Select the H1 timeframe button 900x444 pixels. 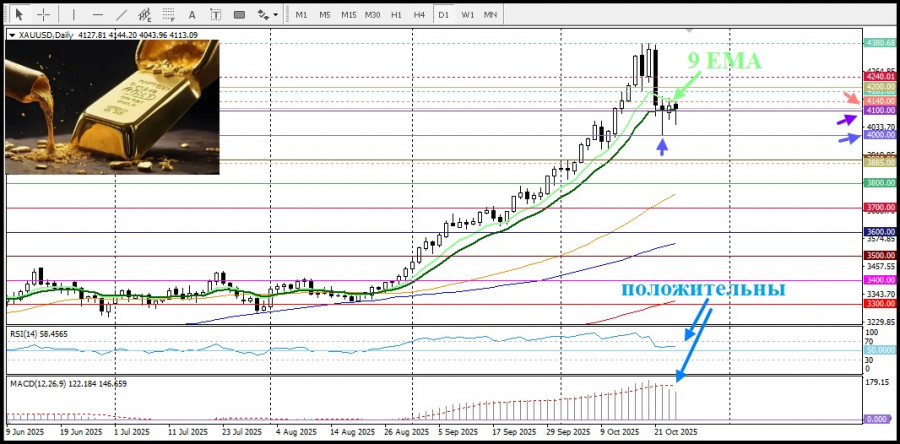click(396, 14)
